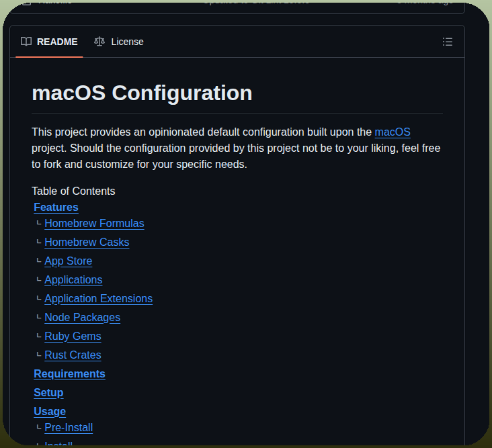Go to the Applications section link

click(x=73, y=279)
